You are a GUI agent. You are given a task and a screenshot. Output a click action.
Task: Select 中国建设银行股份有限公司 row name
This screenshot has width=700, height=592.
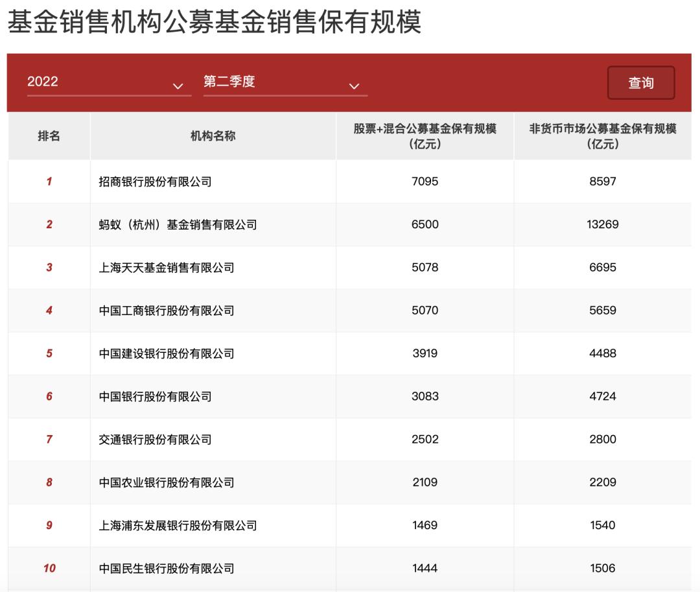point(166,353)
